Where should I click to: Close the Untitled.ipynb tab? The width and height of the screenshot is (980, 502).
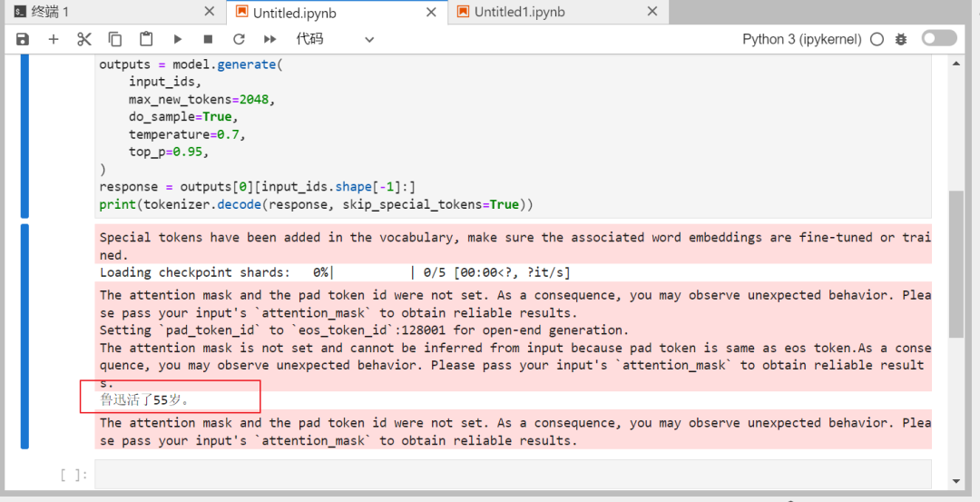point(431,12)
